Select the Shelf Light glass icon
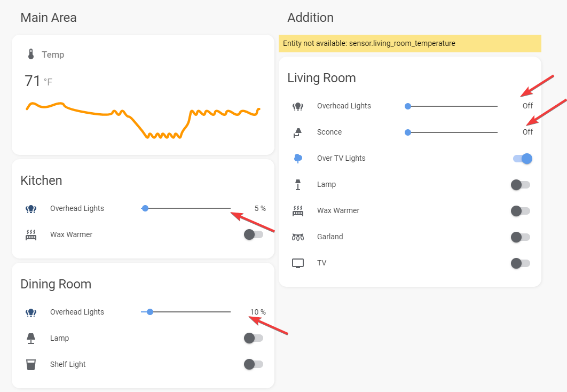The image size is (567, 392). click(31, 364)
